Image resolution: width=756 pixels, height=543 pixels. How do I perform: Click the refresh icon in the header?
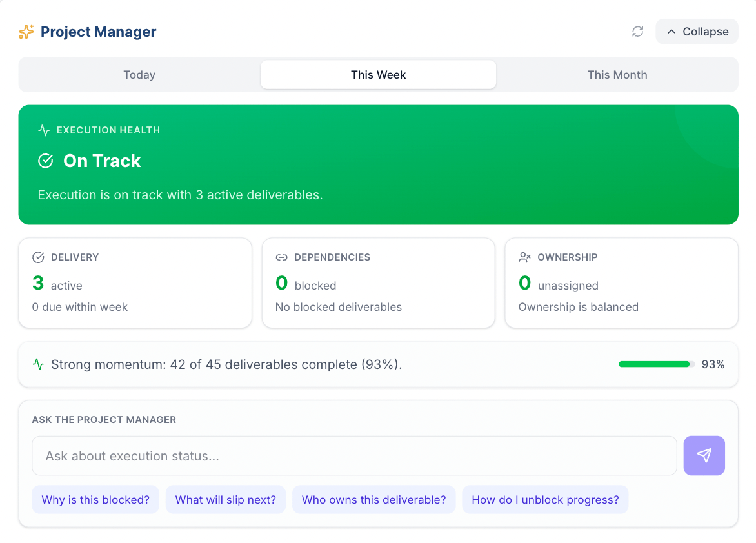pyautogui.click(x=637, y=31)
